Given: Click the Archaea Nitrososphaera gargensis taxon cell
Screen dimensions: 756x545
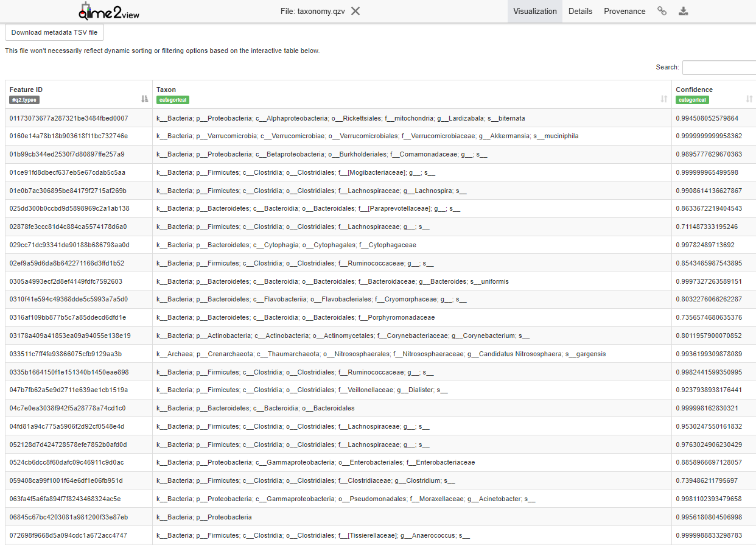Looking at the screenshot, I should [x=380, y=354].
